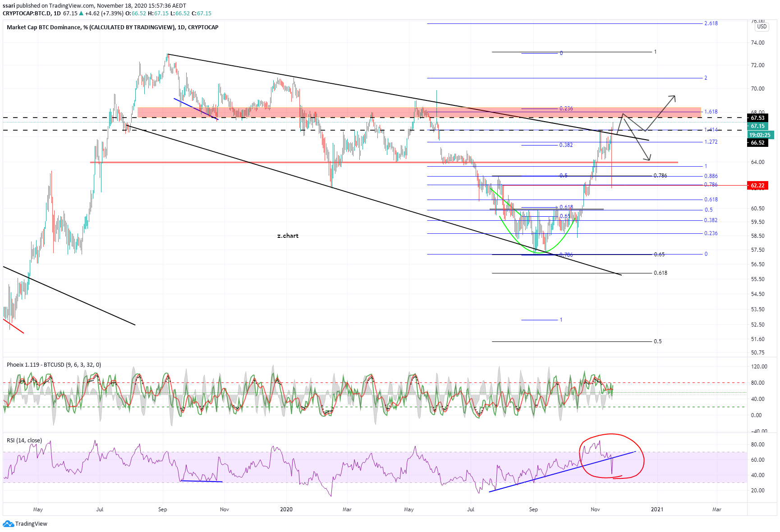The image size is (780, 532).
Task: Click the 55.50 price axis label
Action: point(758,279)
